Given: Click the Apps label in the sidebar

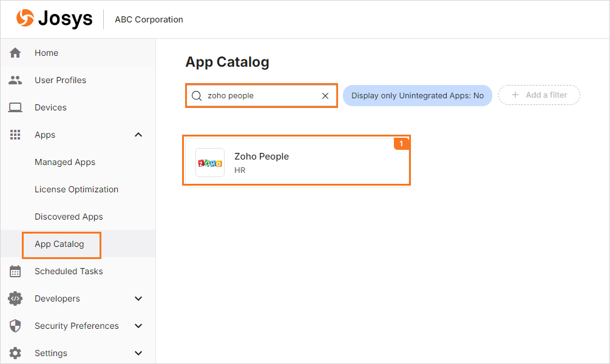Looking at the screenshot, I should coord(45,135).
